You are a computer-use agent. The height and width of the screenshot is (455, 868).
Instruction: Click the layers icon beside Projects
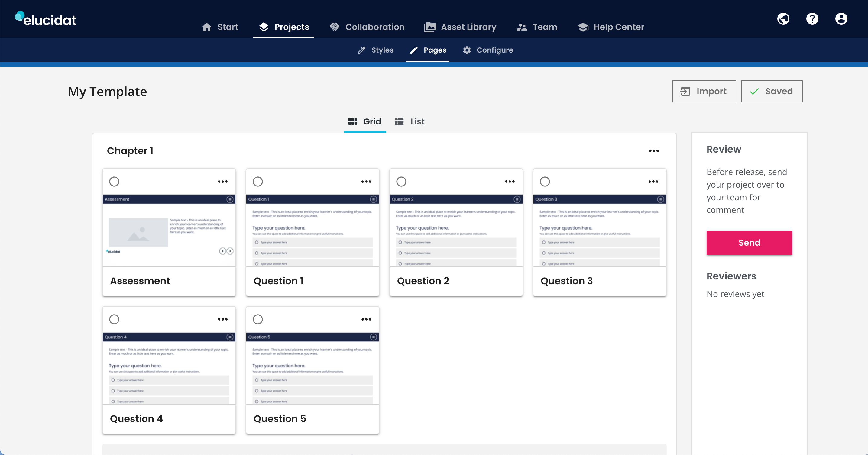tap(264, 27)
